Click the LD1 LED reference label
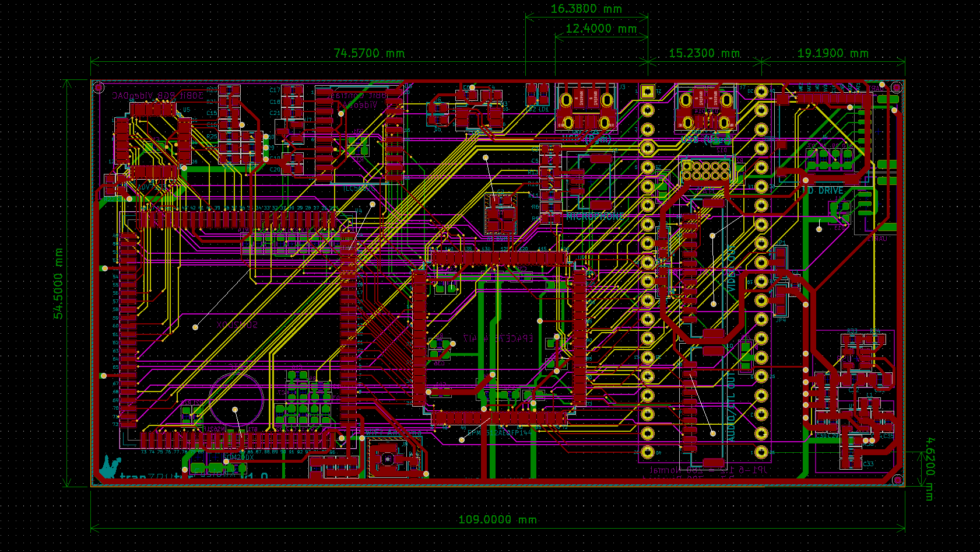 (x=543, y=109)
